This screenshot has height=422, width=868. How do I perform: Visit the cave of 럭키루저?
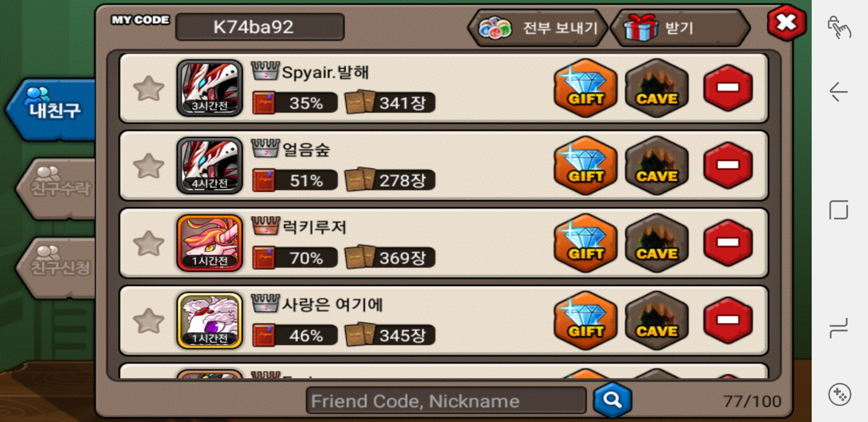(657, 243)
